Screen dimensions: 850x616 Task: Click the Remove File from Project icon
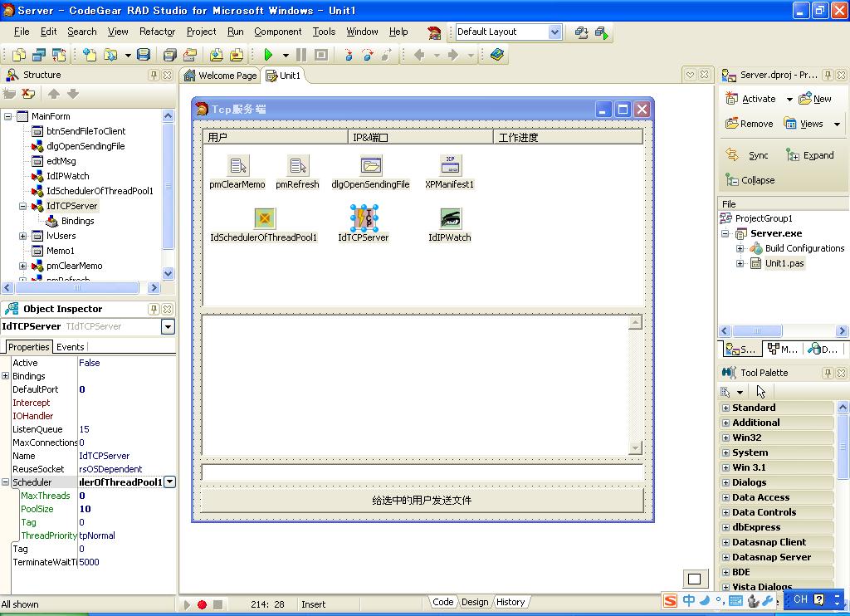[237, 55]
